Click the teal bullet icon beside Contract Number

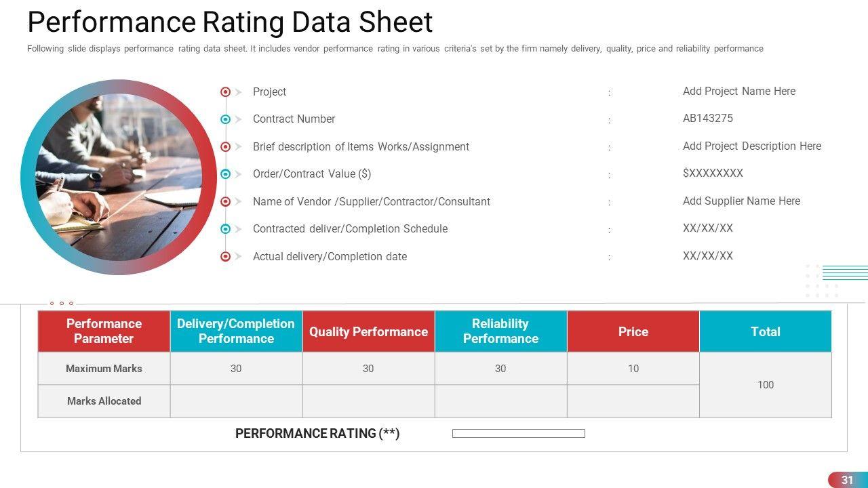pyautogui.click(x=225, y=119)
